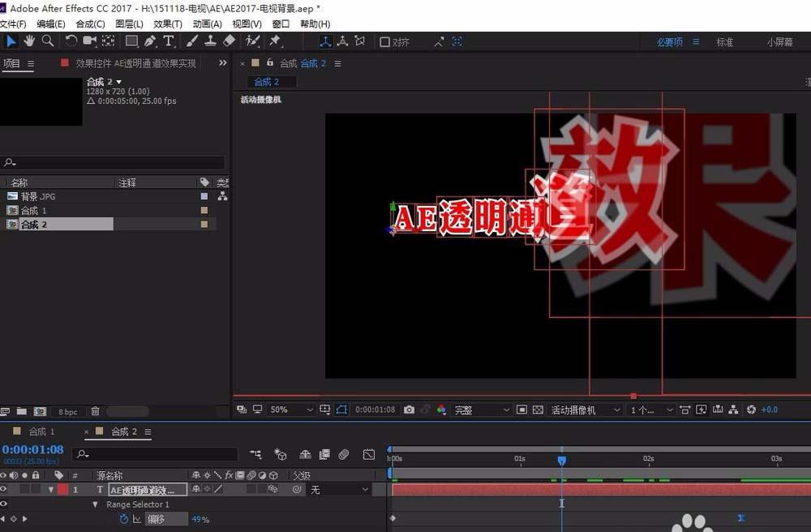Enable the 对齐 snapping checkbox
The width and height of the screenshot is (811, 532).
pos(387,41)
